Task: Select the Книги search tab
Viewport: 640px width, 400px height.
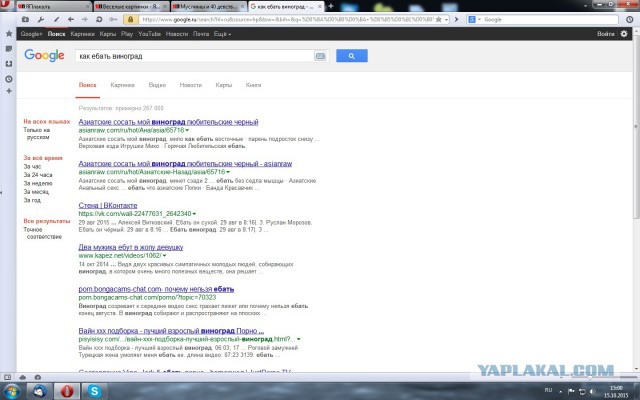Action: point(253,85)
